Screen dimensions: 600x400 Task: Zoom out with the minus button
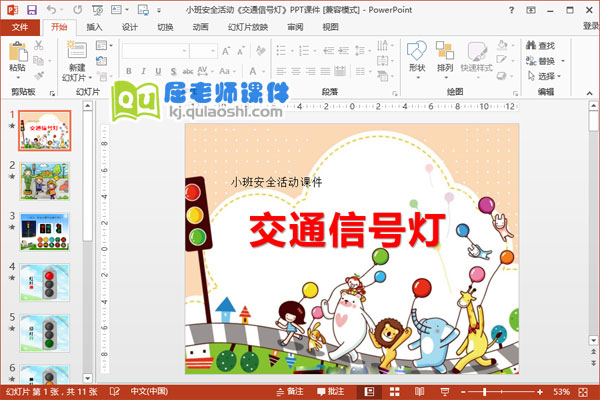[463, 392]
